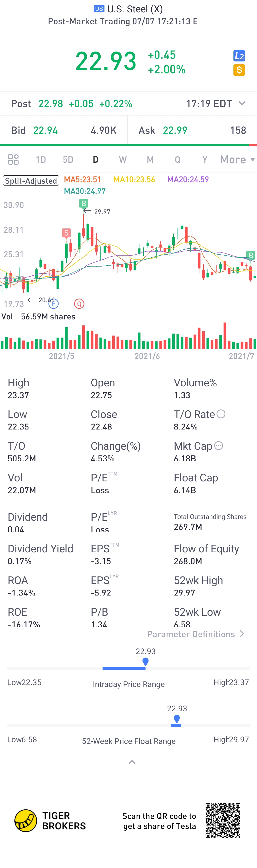Open Mkt Cap info bubble icon
The width and height of the screenshot is (257, 868).
coord(219,445)
